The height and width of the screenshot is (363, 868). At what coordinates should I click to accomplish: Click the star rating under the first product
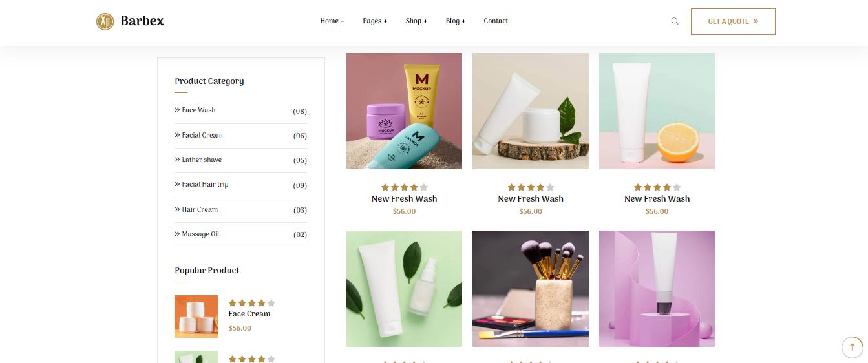(x=404, y=187)
